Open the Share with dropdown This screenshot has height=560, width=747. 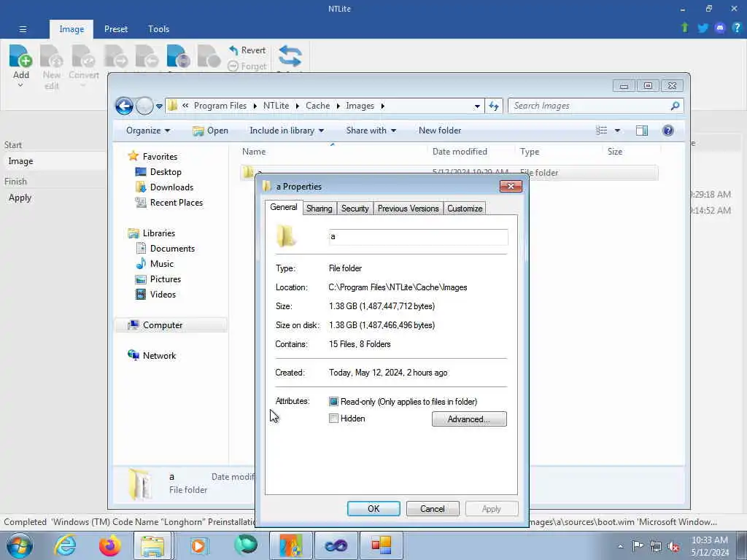pyautogui.click(x=371, y=131)
